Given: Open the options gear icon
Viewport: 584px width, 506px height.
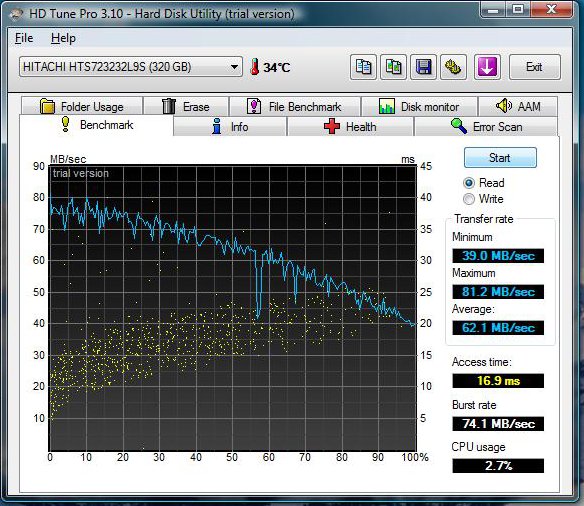Looking at the screenshot, I should point(453,67).
